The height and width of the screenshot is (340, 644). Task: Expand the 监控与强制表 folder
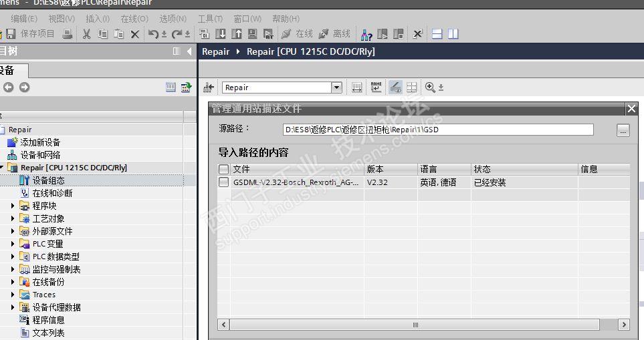pos(12,269)
